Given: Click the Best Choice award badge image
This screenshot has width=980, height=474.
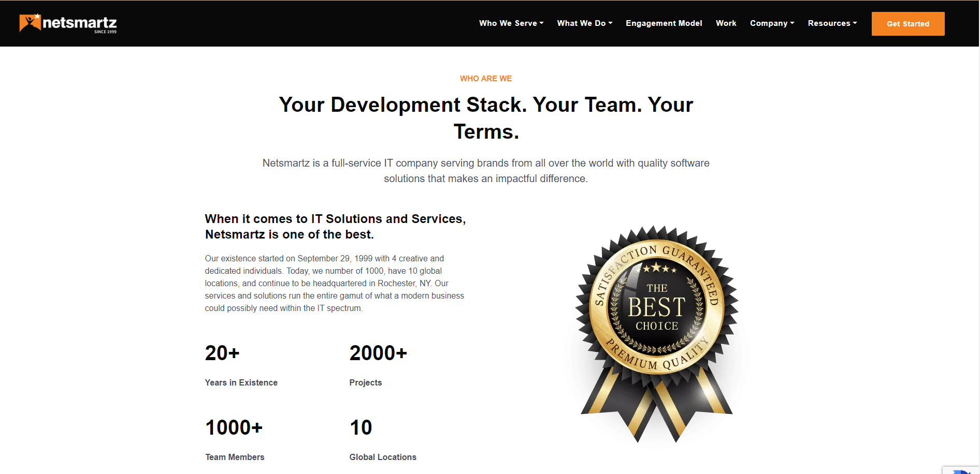Looking at the screenshot, I should point(657,334).
